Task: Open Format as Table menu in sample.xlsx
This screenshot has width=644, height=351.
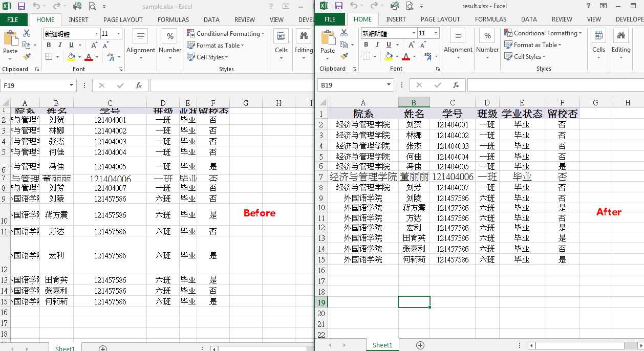Action: coord(216,46)
